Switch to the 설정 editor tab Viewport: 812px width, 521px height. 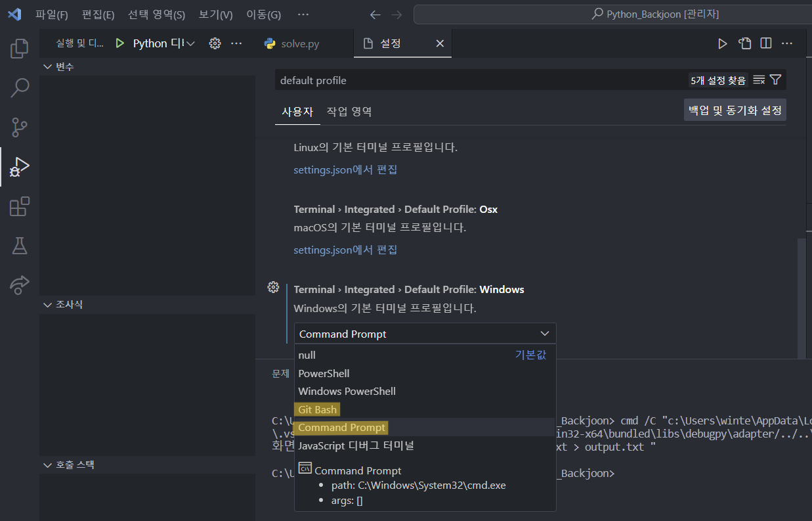pos(402,43)
